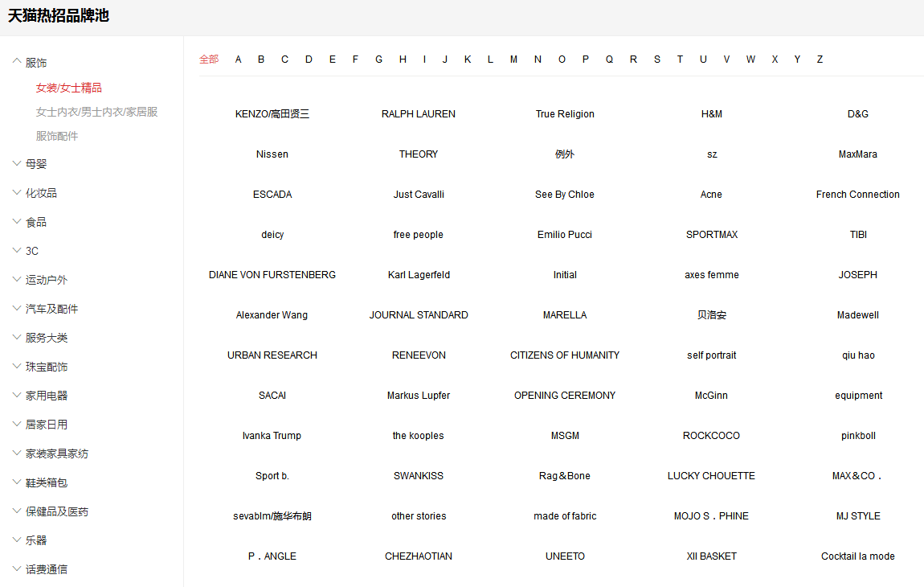Viewport: 924px width, 587px height.
Task: Expand the 运动户外 category
Action: click(46, 280)
